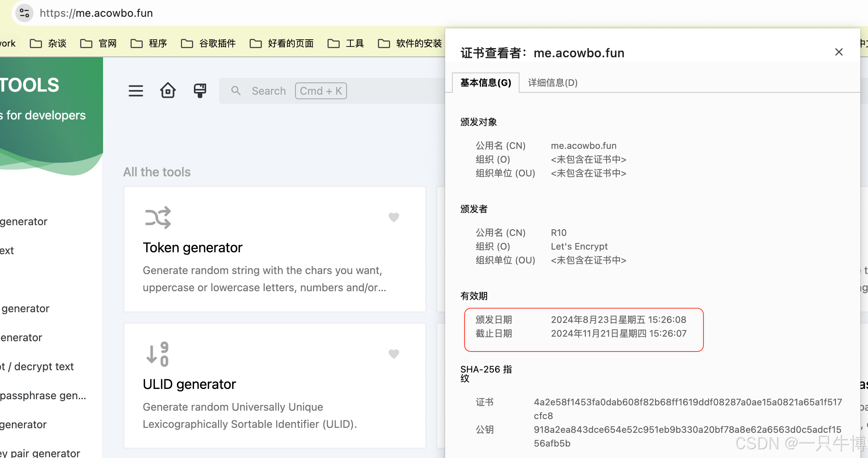Click the search magnifier icon
868x458 pixels.
click(x=236, y=91)
